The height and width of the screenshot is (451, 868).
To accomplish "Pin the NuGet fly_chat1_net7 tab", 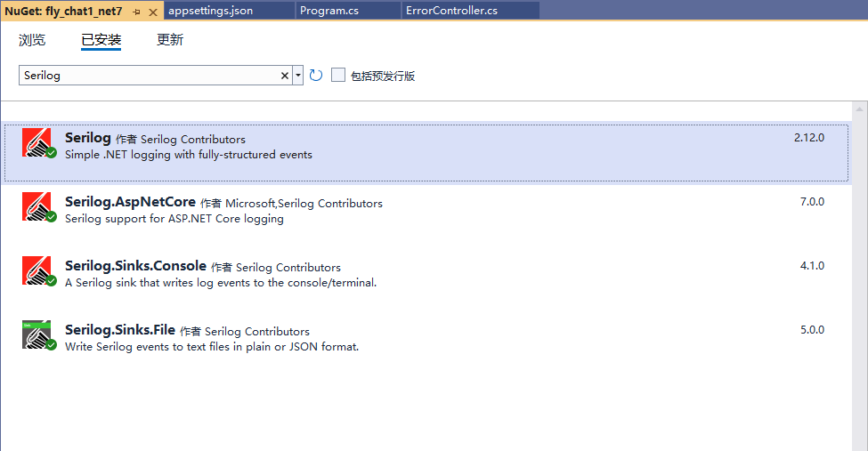I will click(137, 12).
